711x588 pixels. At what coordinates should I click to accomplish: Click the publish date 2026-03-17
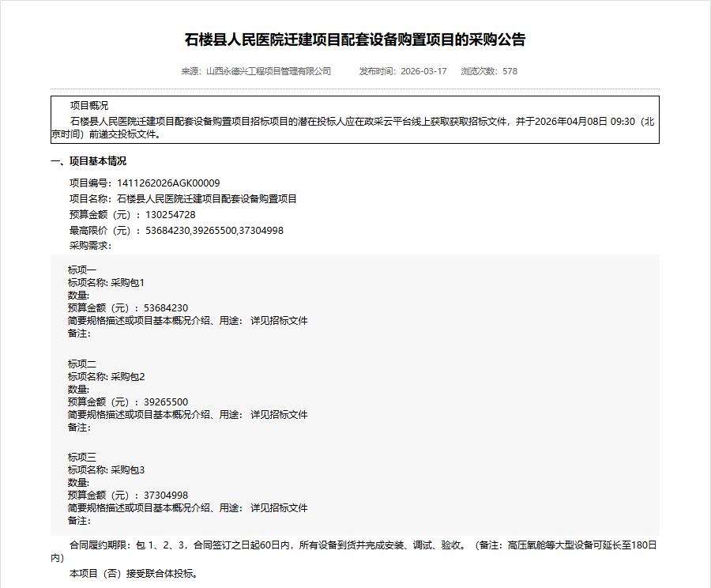(x=423, y=71)
